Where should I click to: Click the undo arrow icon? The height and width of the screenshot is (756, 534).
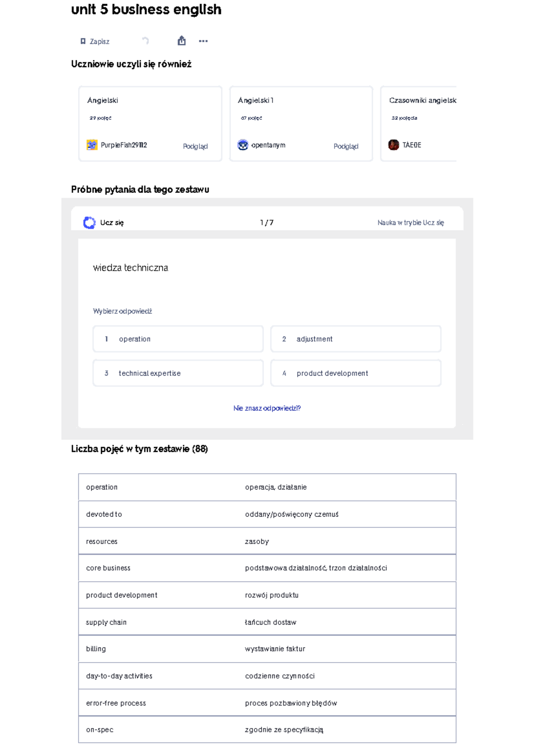(x=145, y=41)
